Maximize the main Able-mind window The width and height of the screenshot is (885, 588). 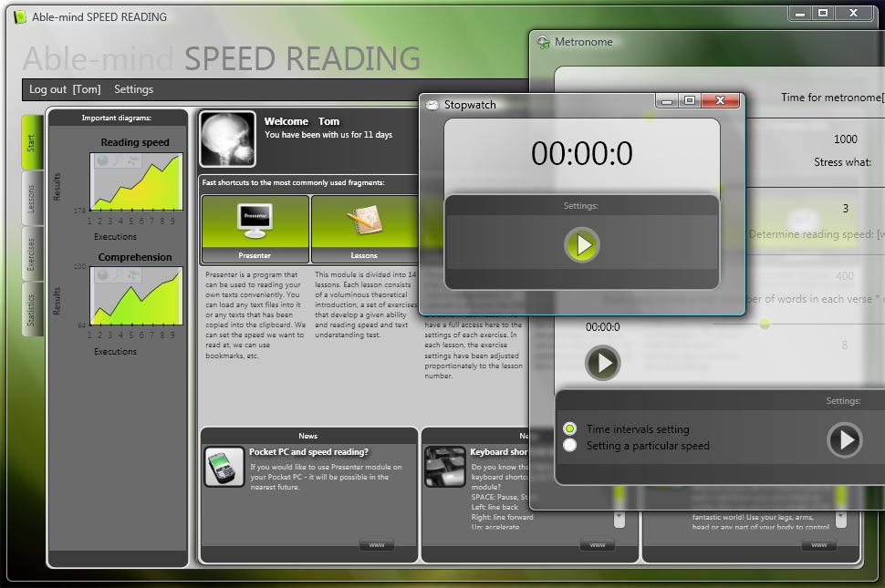823,13
